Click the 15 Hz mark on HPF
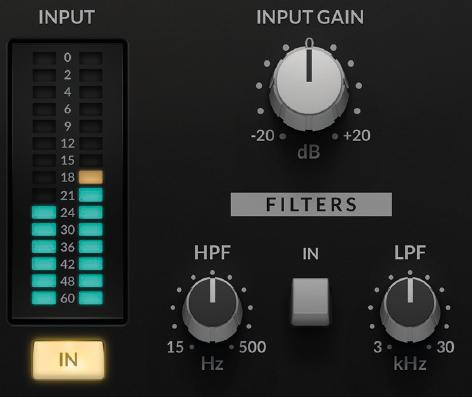 [x=175, y=347]
